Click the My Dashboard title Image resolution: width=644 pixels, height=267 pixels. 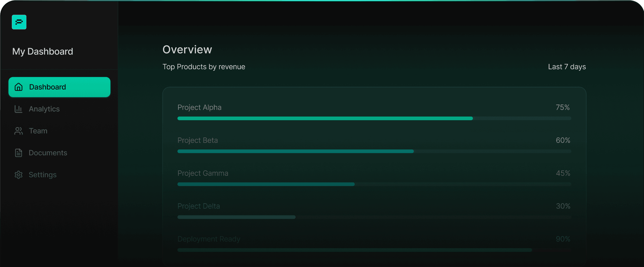coord(43,51)
